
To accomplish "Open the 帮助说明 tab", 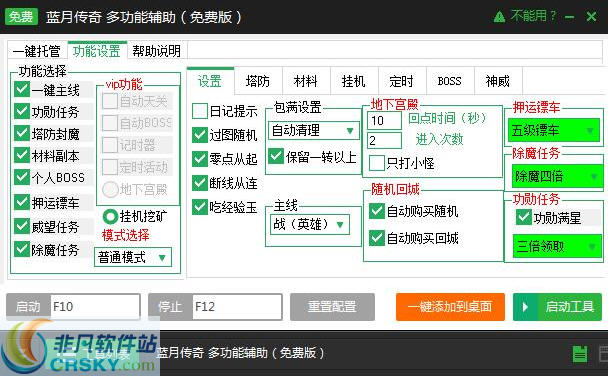I will click(157, 51).
